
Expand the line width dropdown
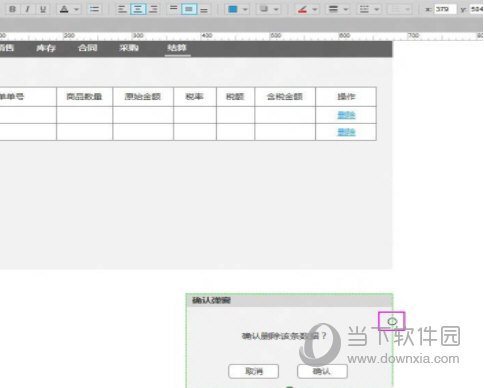pyautogui.click(x=346, y=9)
